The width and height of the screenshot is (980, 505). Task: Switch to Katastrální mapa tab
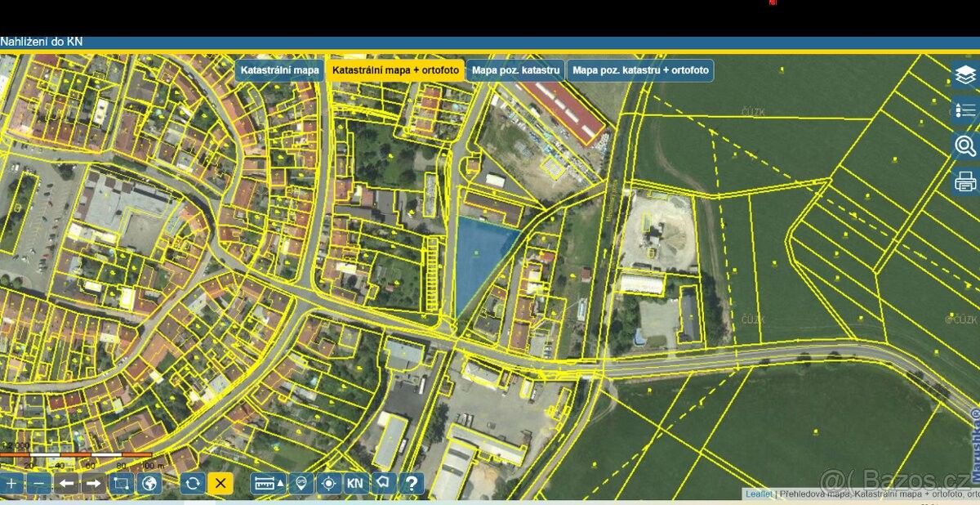point(279,70)
